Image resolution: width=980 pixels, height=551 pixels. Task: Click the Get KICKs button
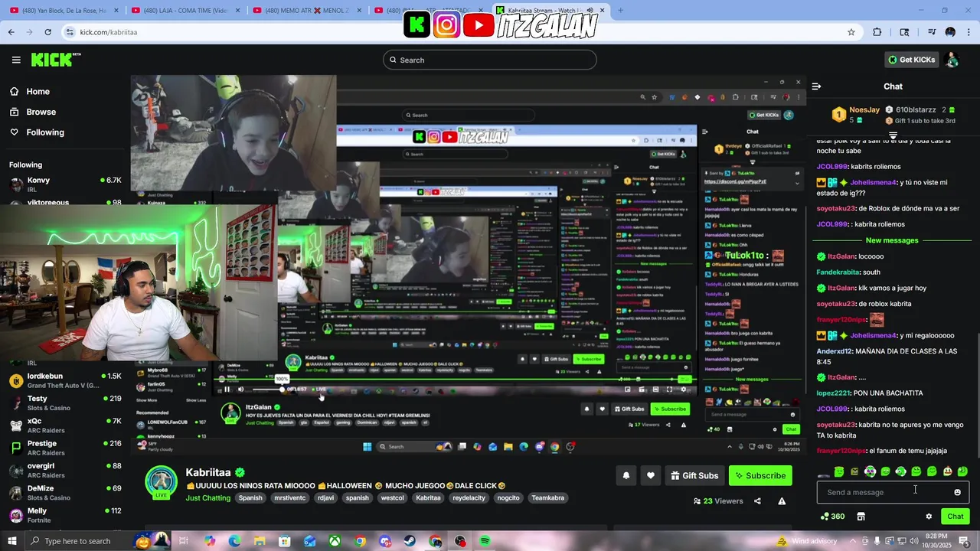pos(911,60)
